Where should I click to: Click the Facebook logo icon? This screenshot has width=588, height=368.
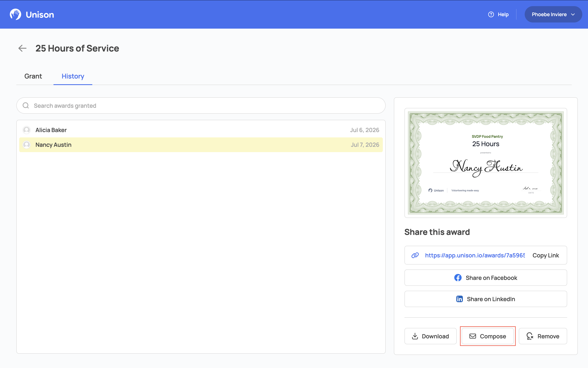coord(458,278)
